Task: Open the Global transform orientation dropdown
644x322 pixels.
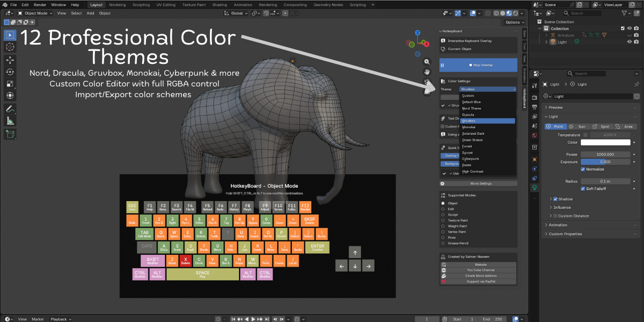Action: (235, 13)
